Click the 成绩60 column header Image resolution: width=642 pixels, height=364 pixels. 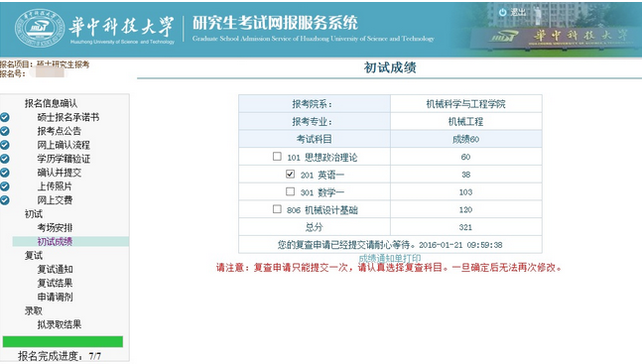pos(466,139)
